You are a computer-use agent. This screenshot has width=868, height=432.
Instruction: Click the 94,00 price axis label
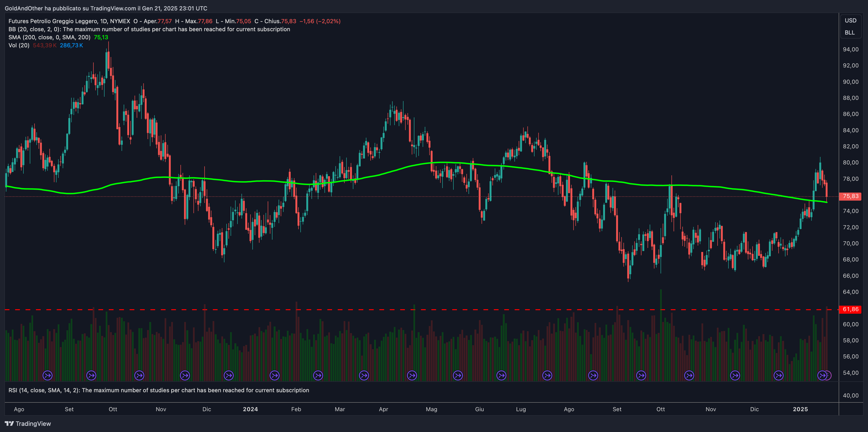(x=850, y=49)
